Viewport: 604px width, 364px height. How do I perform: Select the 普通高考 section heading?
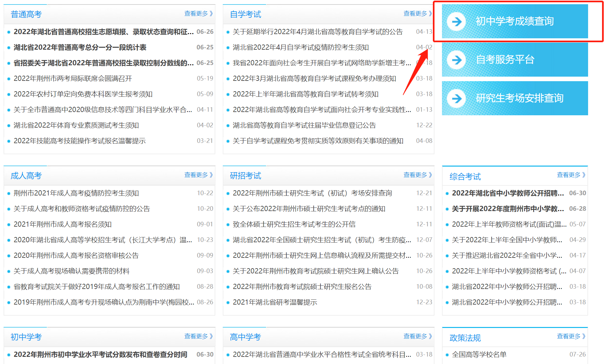click(26, 14)
